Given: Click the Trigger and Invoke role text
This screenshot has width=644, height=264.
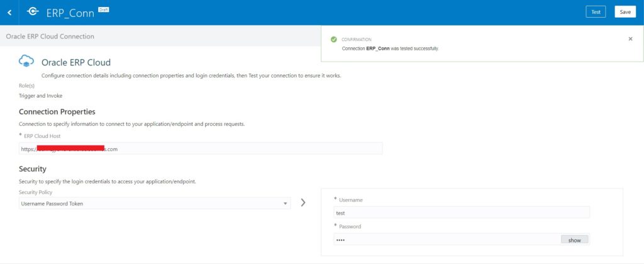Looking at the screenshot, I should (x=41, y=96).
